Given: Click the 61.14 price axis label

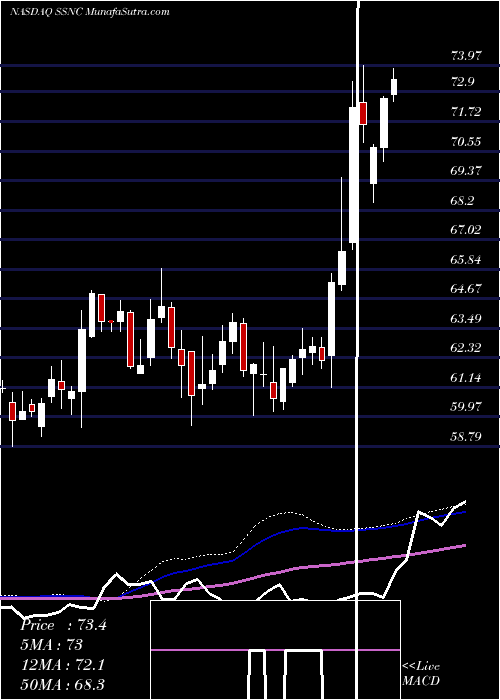Looking at the screenshot, I should pos(466,378).
